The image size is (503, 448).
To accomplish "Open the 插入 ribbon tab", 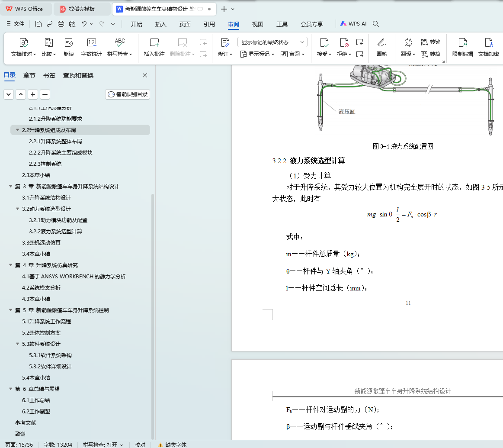I will [161, 24].
